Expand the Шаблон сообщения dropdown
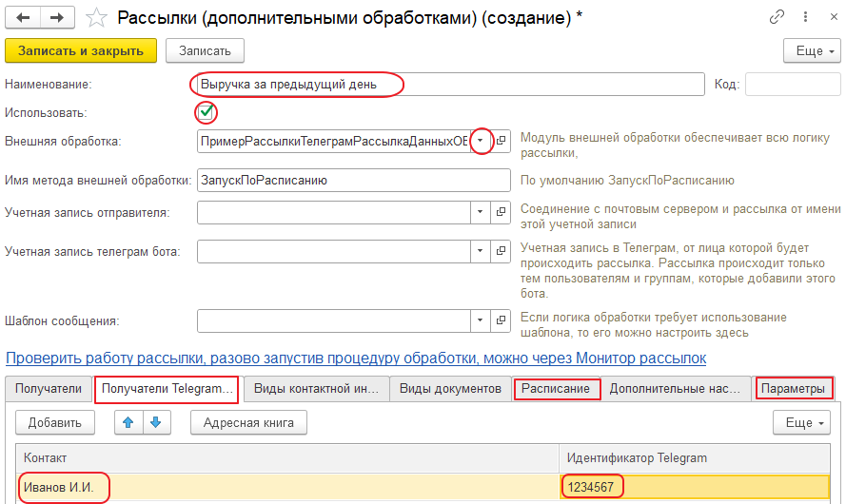Viewport: 846px width, 504px height. pyautogui.click(x=482, y=322)
